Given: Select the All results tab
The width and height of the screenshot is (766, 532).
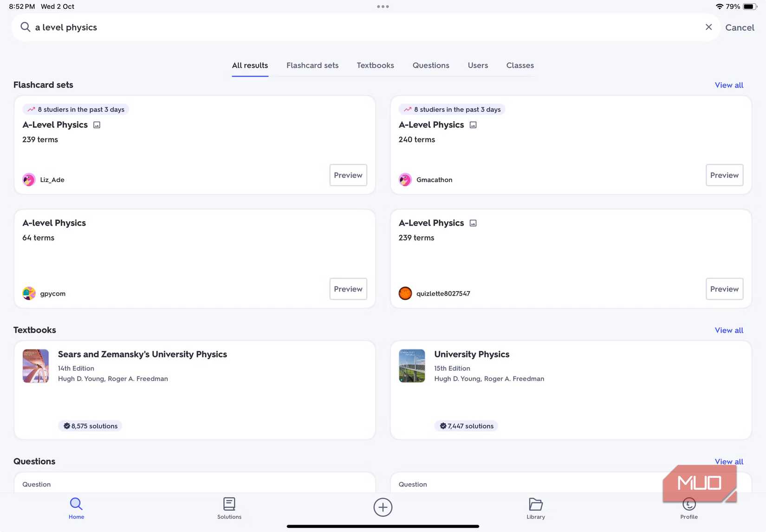Looking at the screenshot, I should (250, 65).
